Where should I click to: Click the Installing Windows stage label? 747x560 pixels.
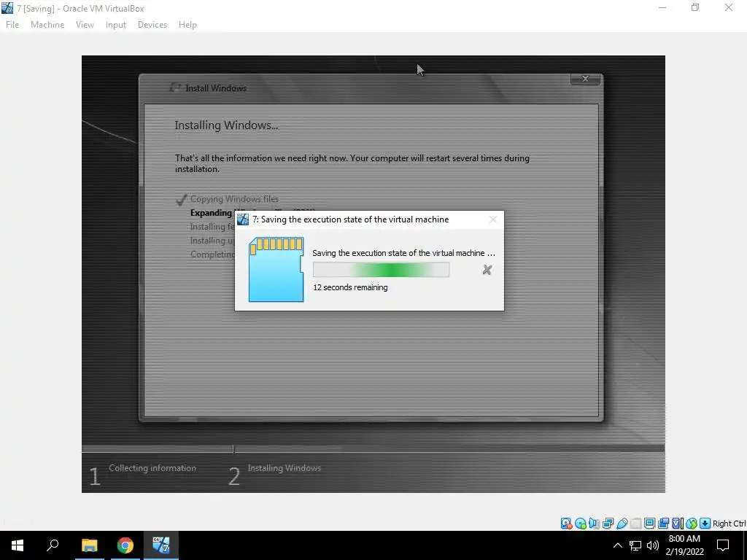(285, 468)
